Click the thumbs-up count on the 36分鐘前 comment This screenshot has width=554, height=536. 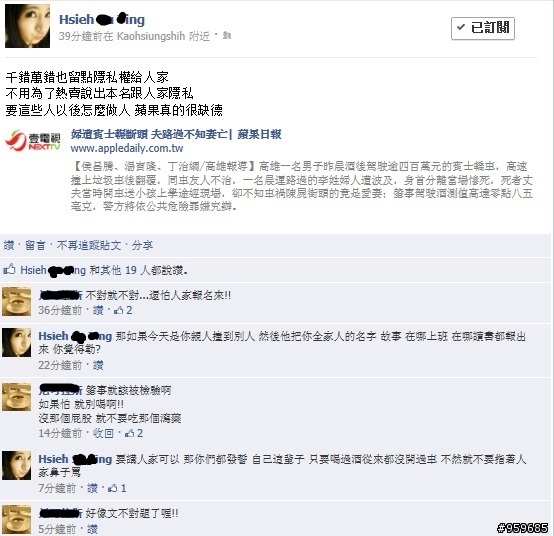point(123,310)
